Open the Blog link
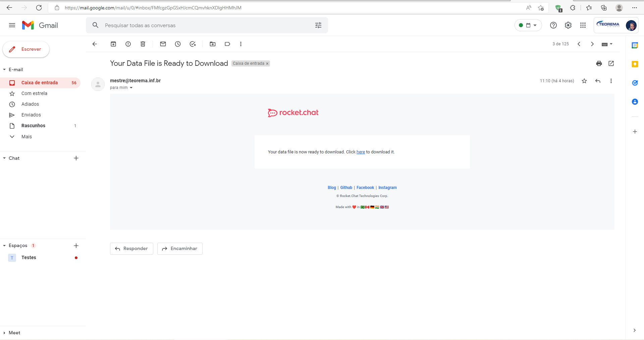Viewport: 644px width, 340px height. click(x=332, y=188)
